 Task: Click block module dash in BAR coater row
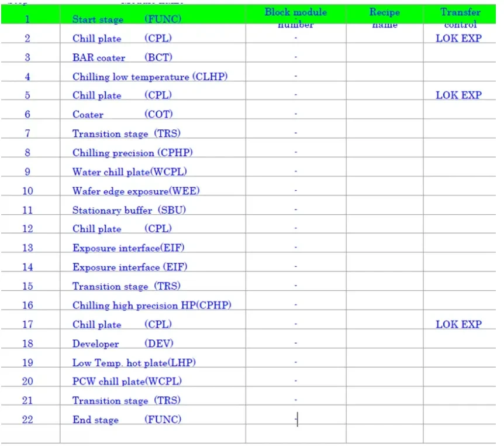click(x=296, y=57)
